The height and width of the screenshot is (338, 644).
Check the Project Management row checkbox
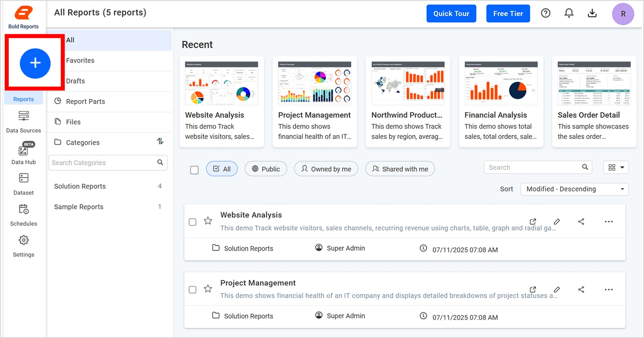[x=193, y=290]
